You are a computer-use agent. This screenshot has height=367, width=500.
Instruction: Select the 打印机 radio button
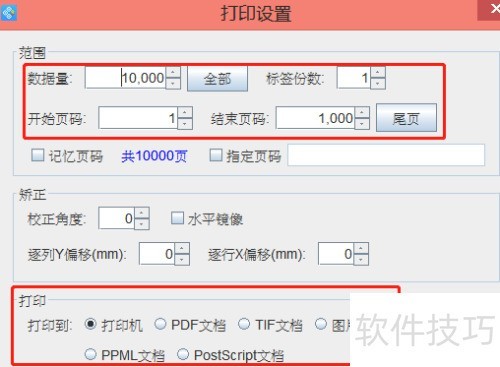91,324
